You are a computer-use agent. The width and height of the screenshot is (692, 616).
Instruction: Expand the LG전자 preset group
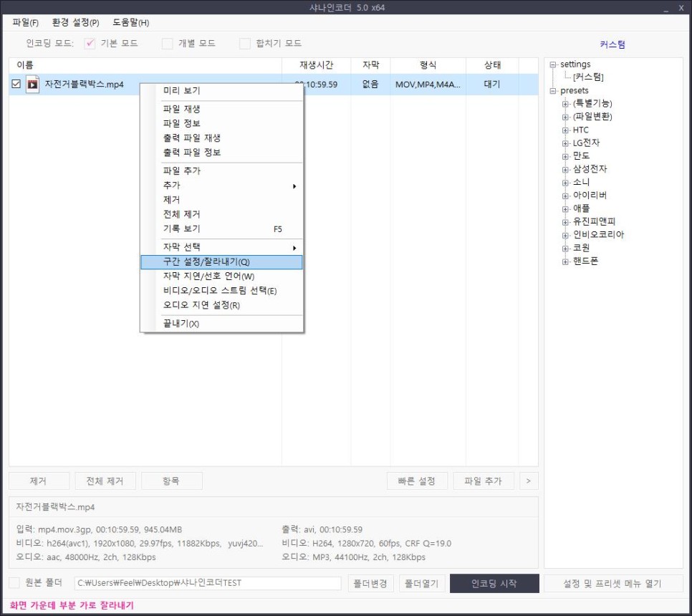pos(565,143)
